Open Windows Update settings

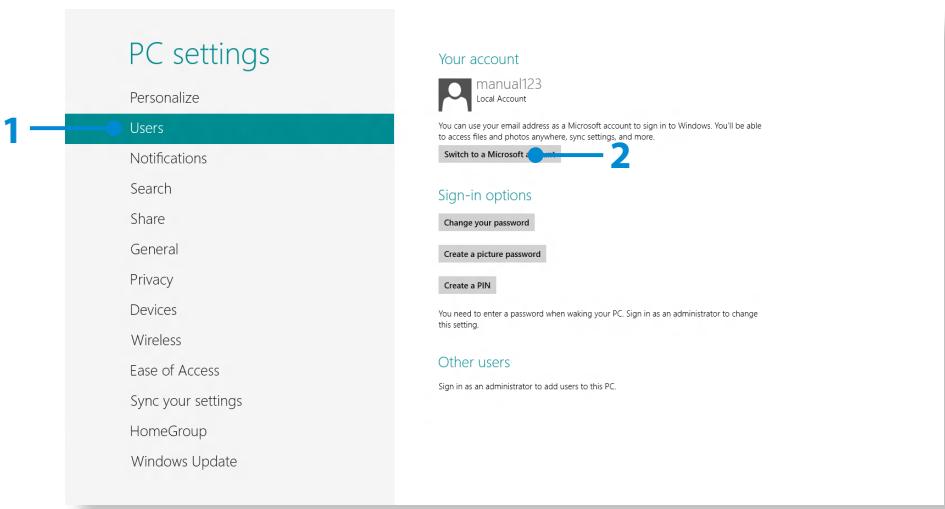click(x=184, y=461)
